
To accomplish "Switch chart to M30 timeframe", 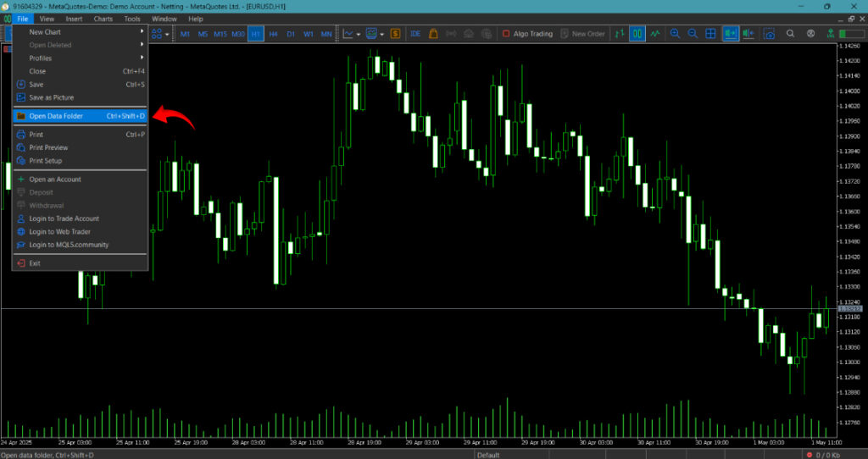I will (238, 34).
